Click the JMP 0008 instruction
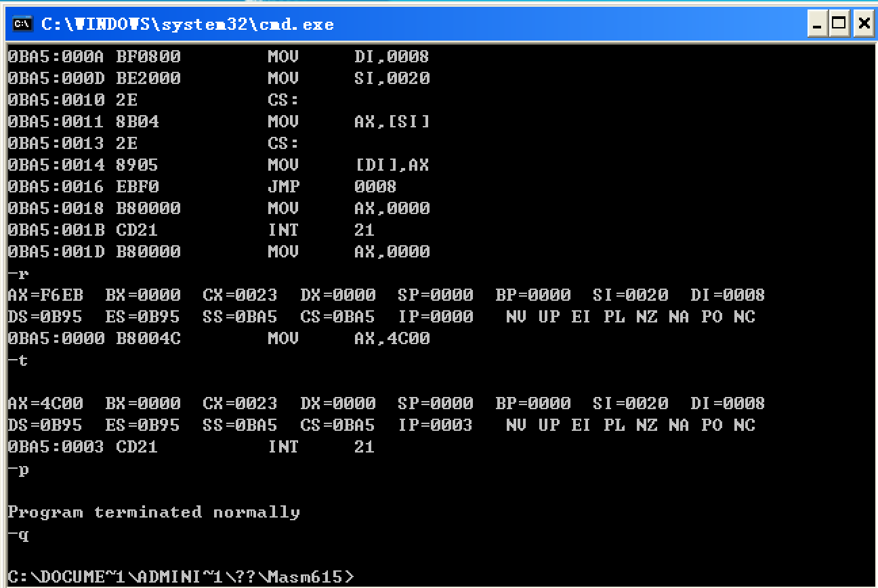Image resolution: width=878 pixels, height=588 pixels. (x=332, y=186)
